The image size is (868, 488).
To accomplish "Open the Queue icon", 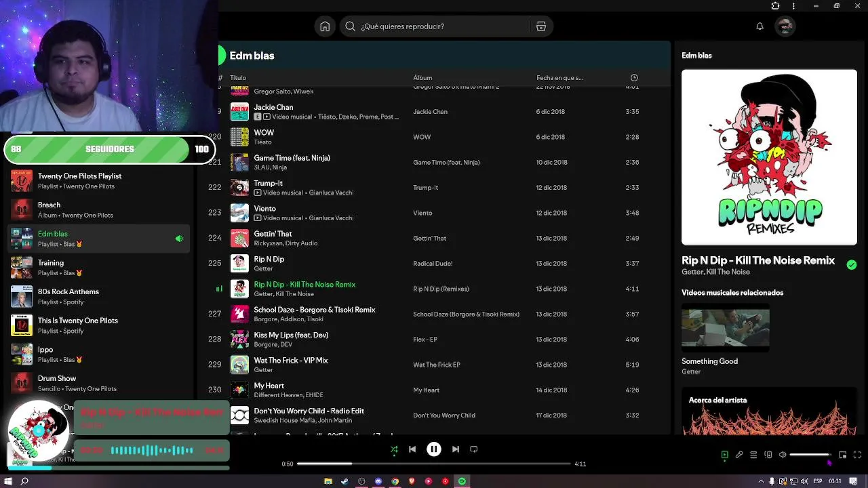I will click(753, 455).
